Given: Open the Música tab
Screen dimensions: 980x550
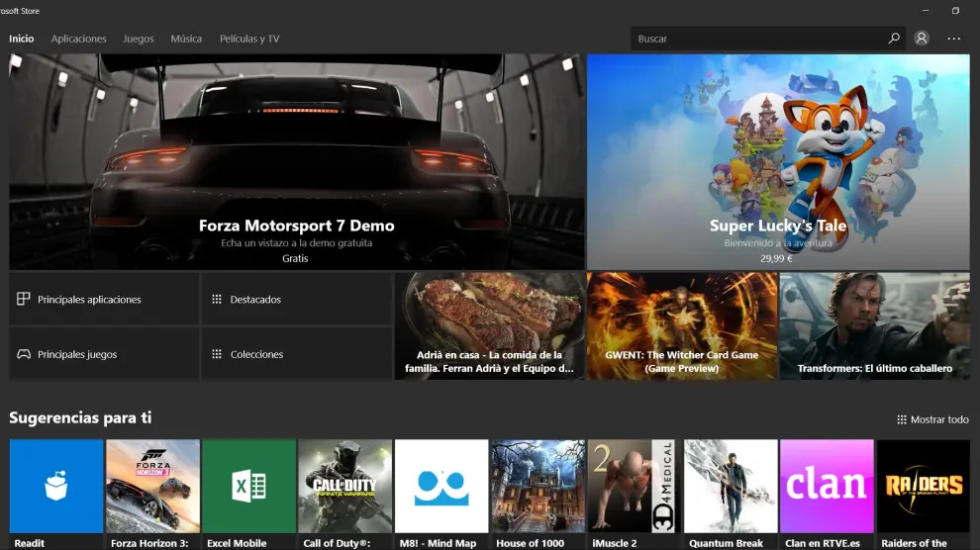Looking at the screenshot, I should 186,39.
